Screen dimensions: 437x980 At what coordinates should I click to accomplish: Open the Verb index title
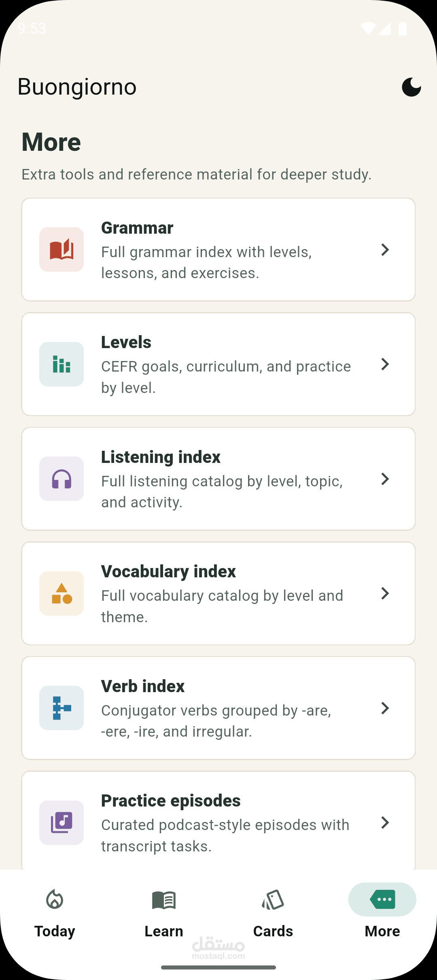143,686
